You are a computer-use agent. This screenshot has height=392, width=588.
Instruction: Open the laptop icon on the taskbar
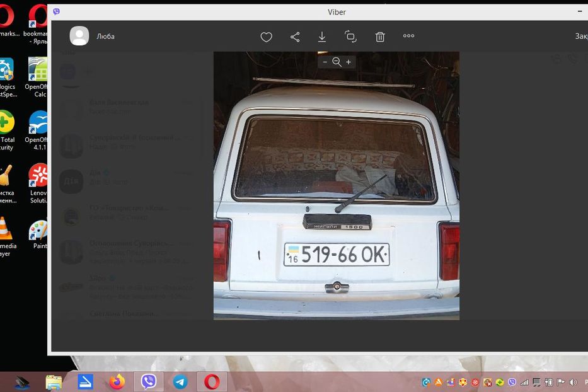22,383
